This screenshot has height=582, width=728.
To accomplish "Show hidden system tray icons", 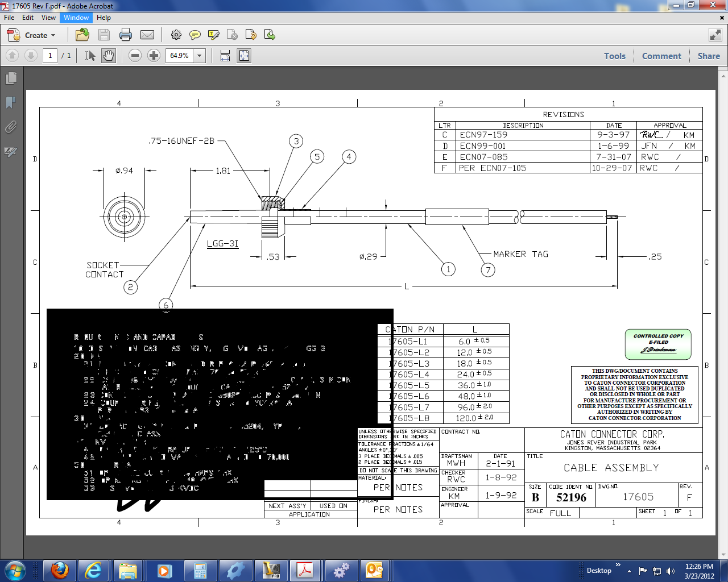I will (x=629, y=571).
